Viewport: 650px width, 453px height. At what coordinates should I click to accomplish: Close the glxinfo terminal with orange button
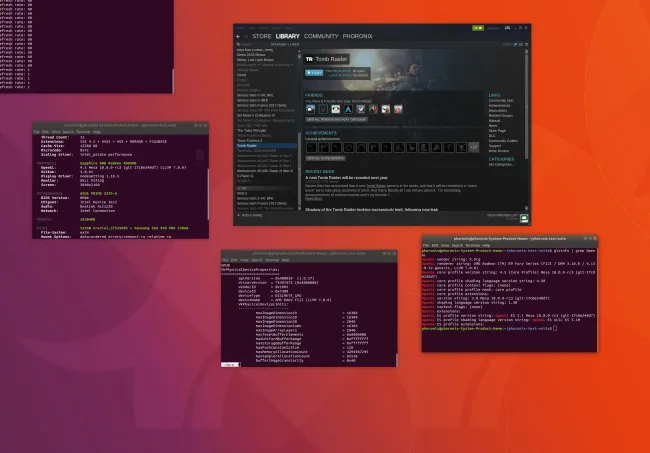coord(595,239)
